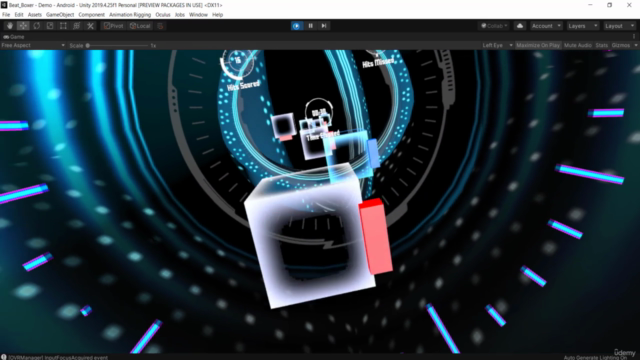640x360 pixels.
Task: Click the Unity window title icon
Action: coord(4,5)
